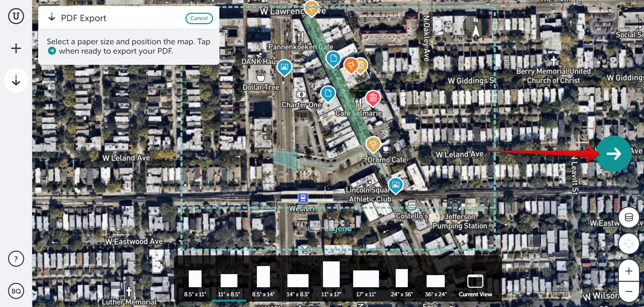Click the blue document marker near Pannenkoeken Cafe

click(333, 59)
